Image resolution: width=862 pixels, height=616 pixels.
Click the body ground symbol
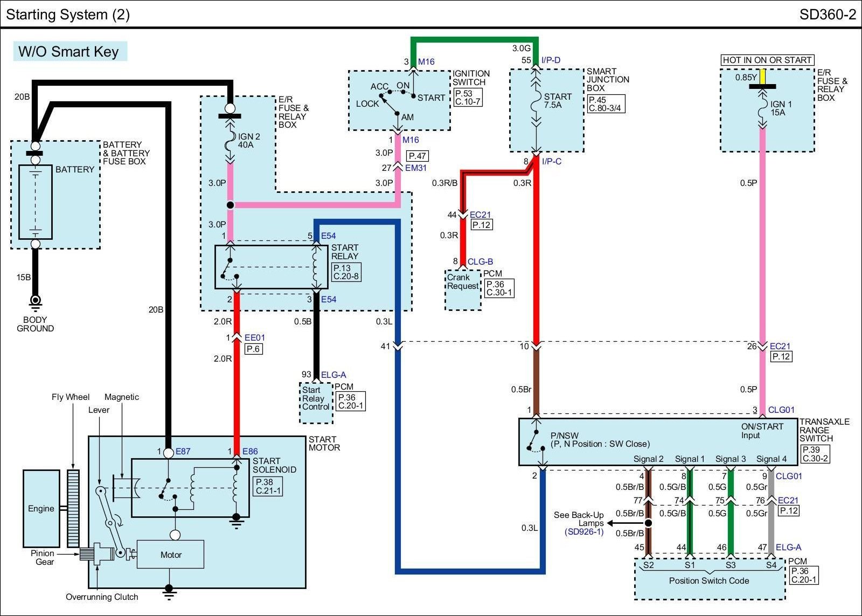click(x=36, y=302)
